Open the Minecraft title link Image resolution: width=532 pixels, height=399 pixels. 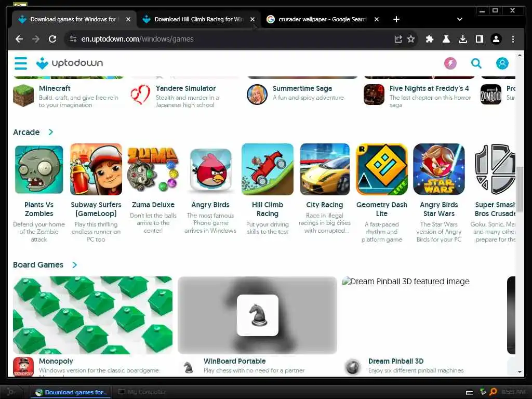(x=55, y=88)
